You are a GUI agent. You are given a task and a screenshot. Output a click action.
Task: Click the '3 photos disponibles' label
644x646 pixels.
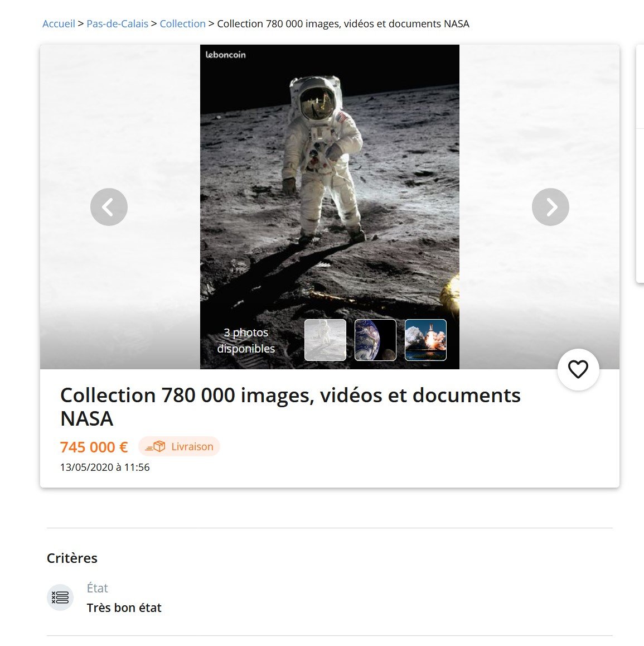(x=246, y=340)
